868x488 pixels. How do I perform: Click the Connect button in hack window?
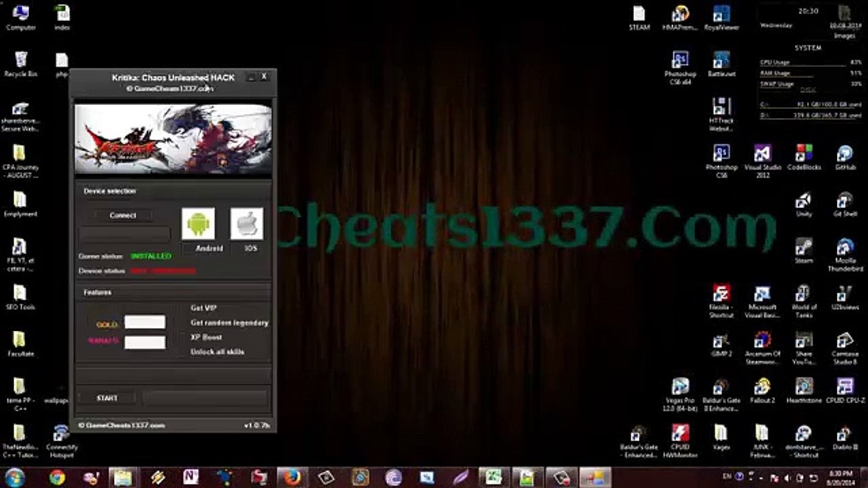point(123,215)
